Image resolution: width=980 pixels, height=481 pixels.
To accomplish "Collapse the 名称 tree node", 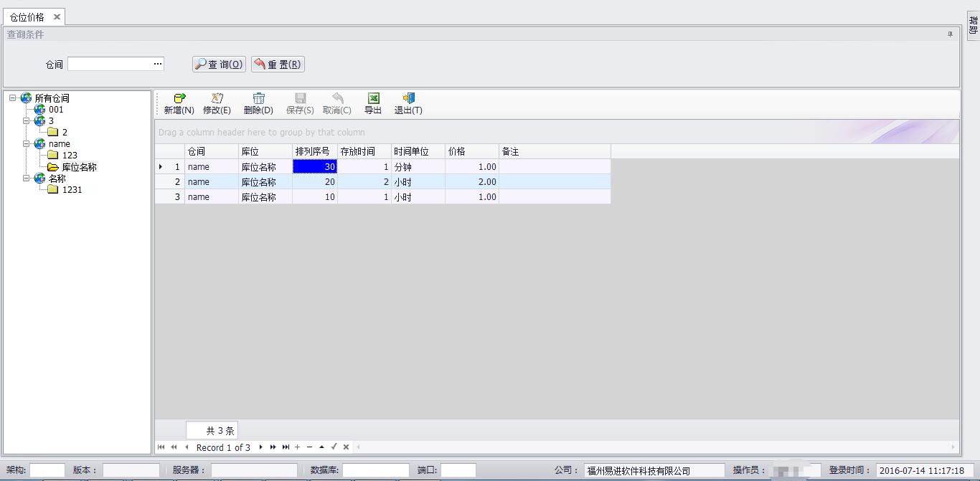I will pos(27,178).
